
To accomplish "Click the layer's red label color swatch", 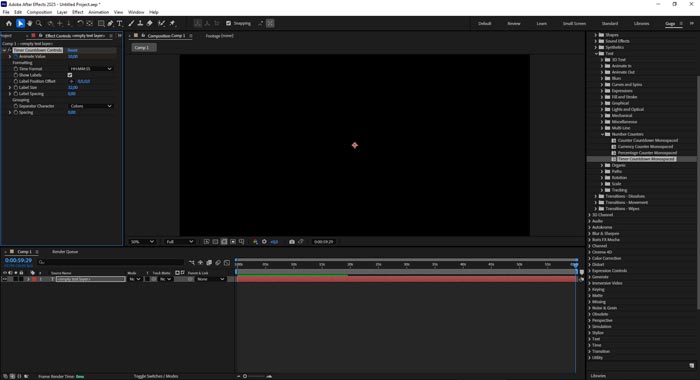I will pos(34,279).
